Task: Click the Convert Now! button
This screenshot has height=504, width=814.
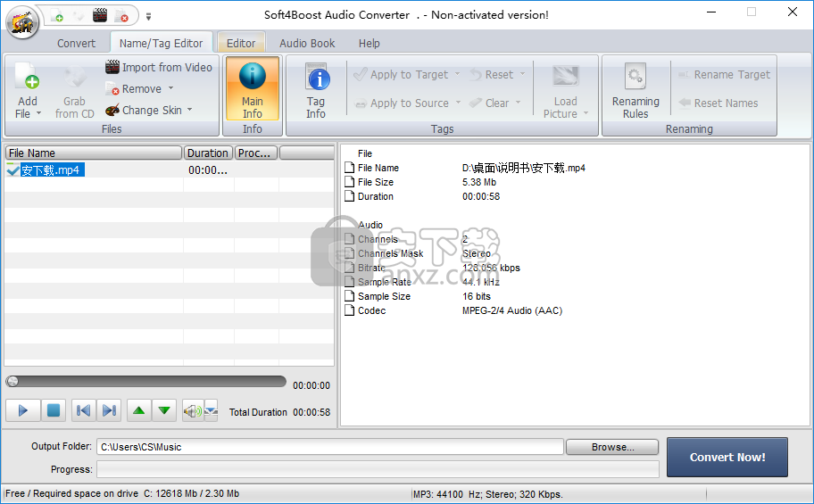Action: (x=727, y=457)
